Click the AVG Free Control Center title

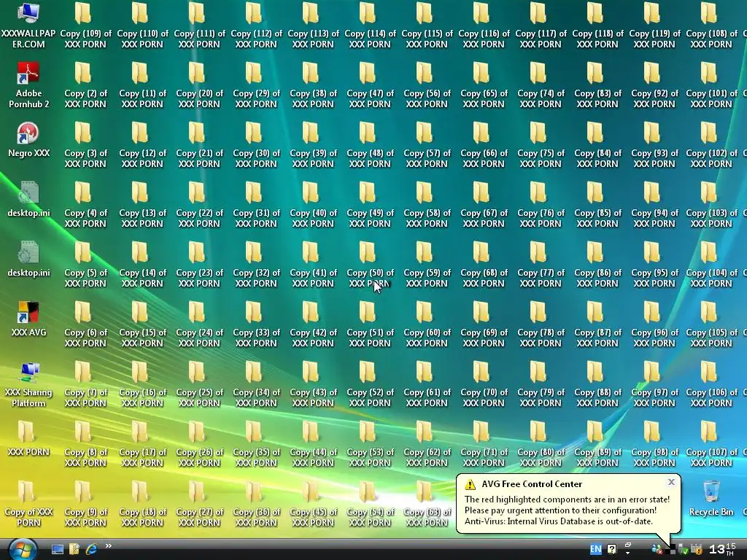(x=532, y=484)
